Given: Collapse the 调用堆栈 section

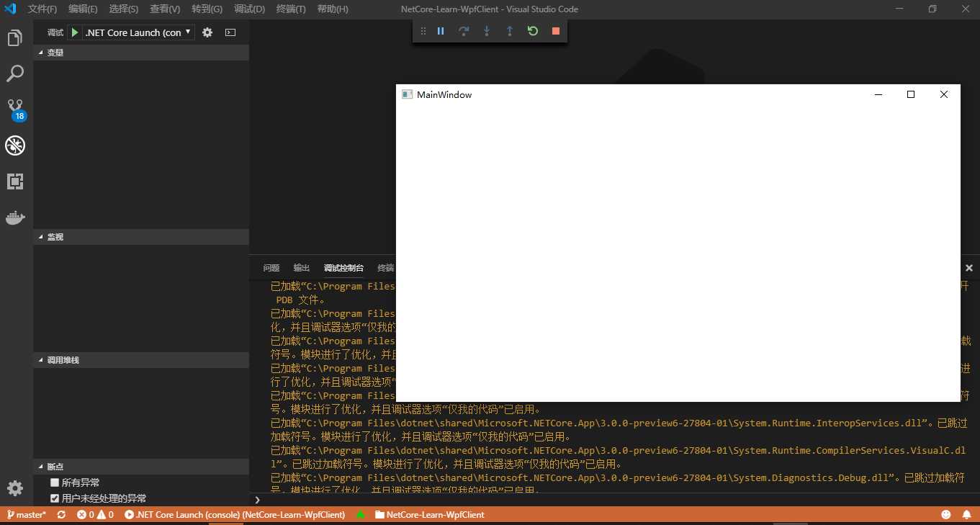Looking at the screenshot, I should tap(141, 360).
